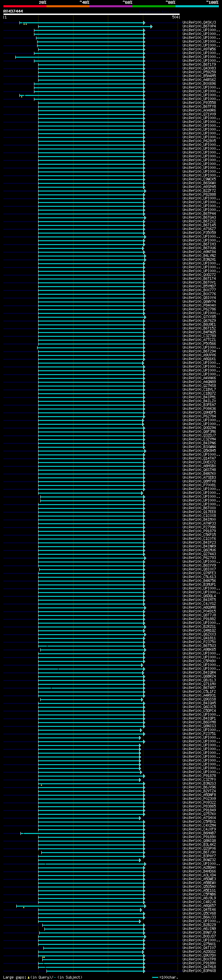Open subject UniRef100_A2BDA0
222x980 pixels.
pyautogui.click(x=199, y=868)
